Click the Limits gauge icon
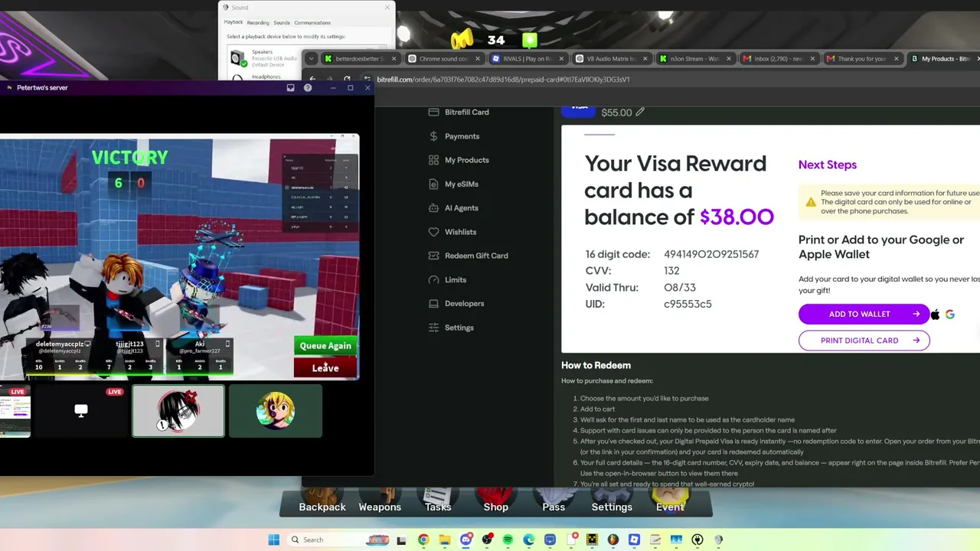 pyautogui.click(x=434, y=279)
